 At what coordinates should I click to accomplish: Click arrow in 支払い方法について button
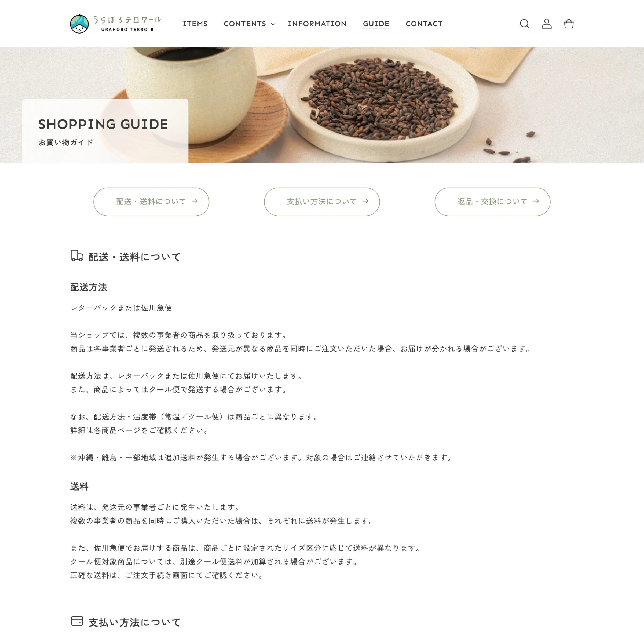click(365, 201)
